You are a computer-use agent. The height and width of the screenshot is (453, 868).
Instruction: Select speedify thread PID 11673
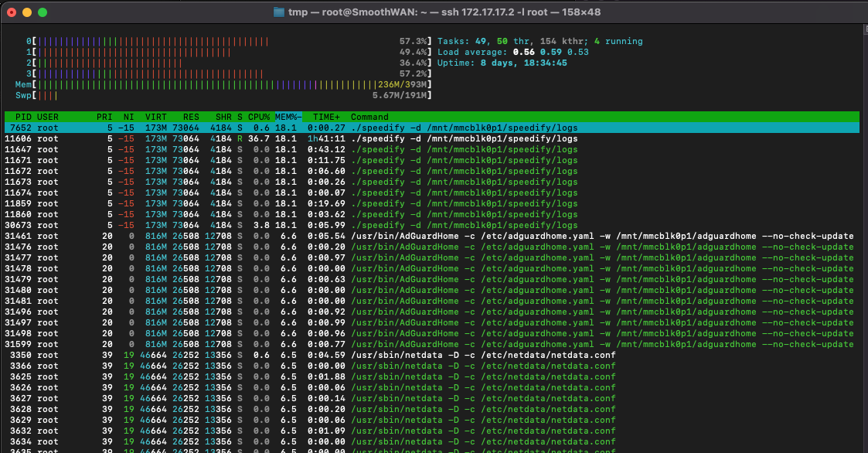click(432, 182)
